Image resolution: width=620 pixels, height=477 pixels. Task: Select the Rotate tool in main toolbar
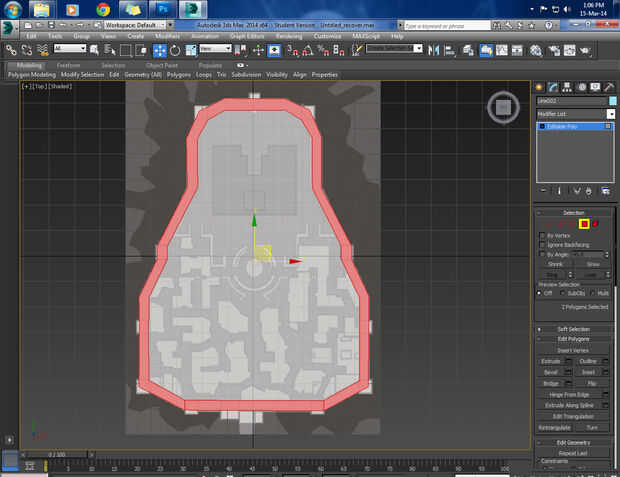click(175, 49)
